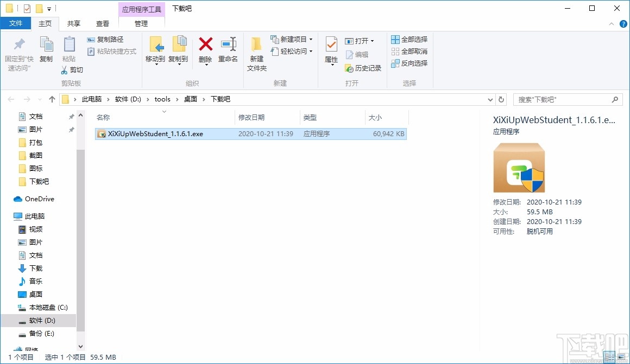Screen dimensions: 630x364
Task: Expand the Open dropdown arrow
Action: pyautogui.click(x=373, y=41)
